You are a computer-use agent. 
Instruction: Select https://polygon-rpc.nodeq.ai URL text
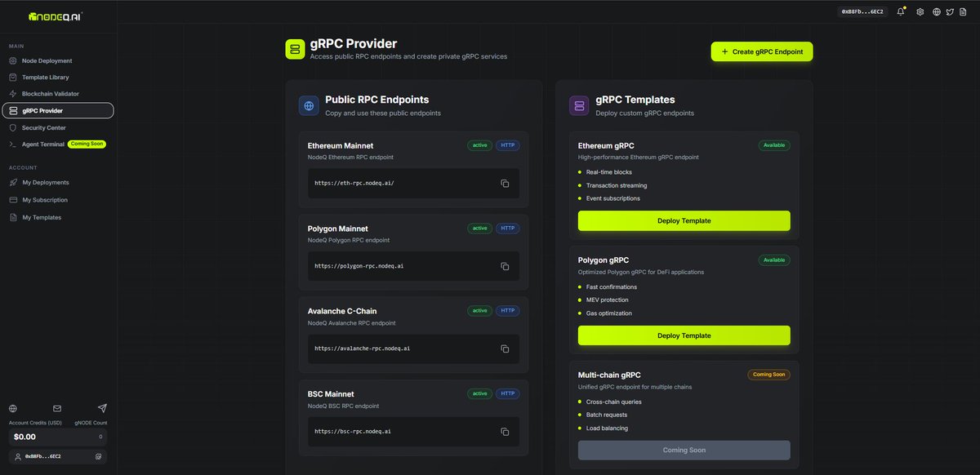(359, 266)
